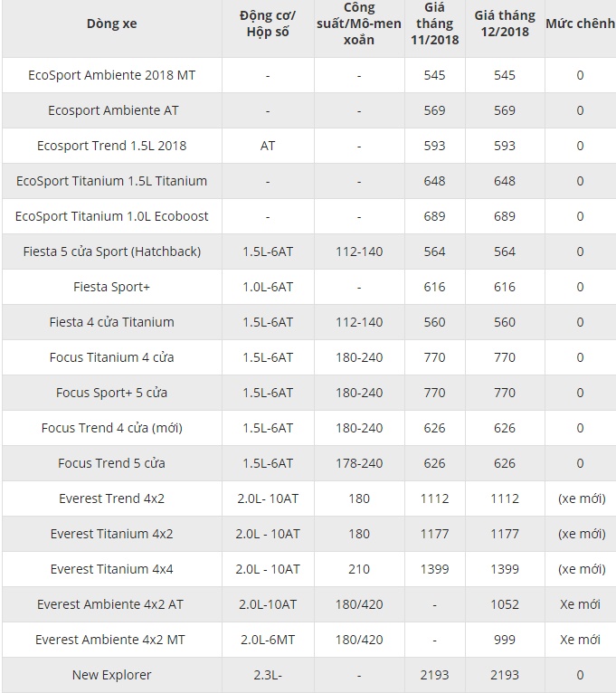The height and width of the screenshot is (693, 616).
Task: Select the Fiesta Sport+ model cell
Action: pos(112,287)
